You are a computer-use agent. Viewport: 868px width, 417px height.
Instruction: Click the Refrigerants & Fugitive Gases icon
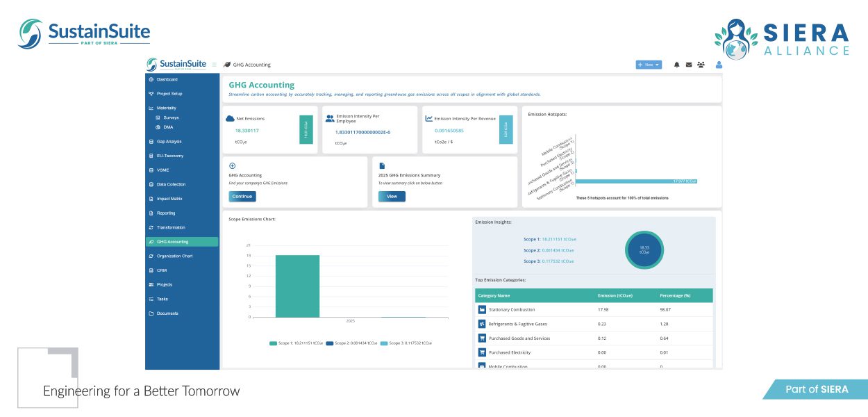482,324
